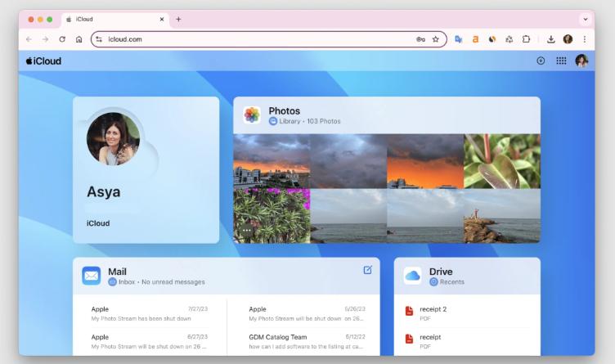Compose a new mail message

(367, 270)
